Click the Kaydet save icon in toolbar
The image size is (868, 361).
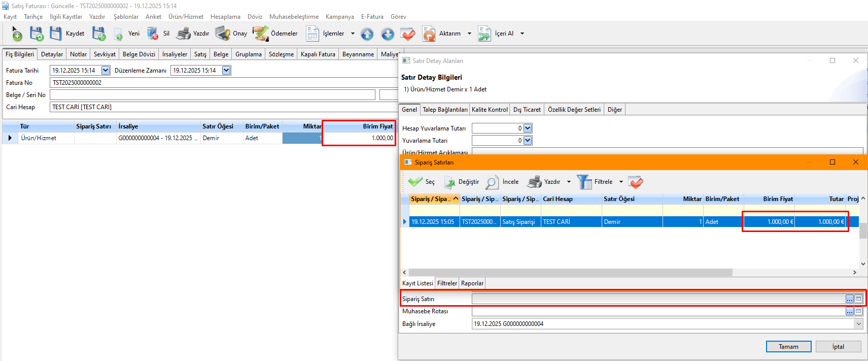(x=56, y=34)
